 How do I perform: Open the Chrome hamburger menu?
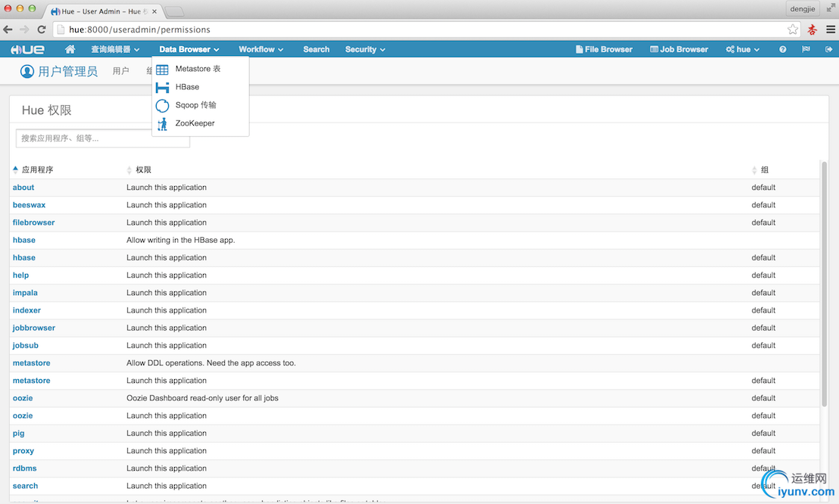point(831,30)
